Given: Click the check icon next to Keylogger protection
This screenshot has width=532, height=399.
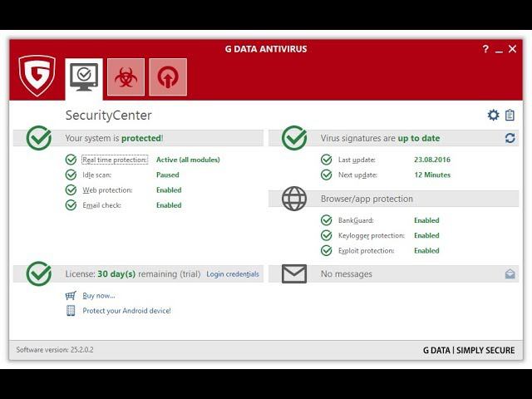Looking at the screenshot, I should (x=327, y=235).
